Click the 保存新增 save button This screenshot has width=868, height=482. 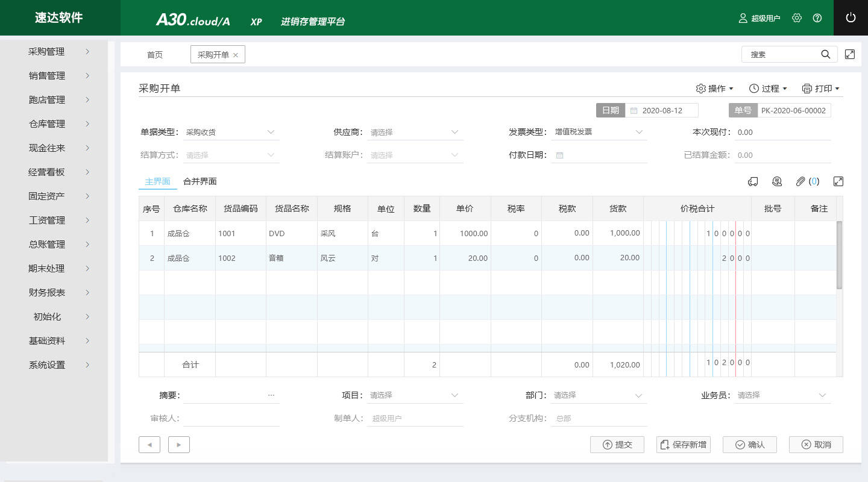[683, 445]
